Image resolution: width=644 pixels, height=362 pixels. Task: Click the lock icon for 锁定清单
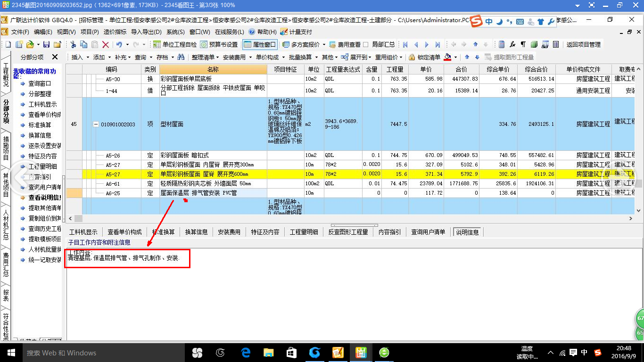[412, 57]
